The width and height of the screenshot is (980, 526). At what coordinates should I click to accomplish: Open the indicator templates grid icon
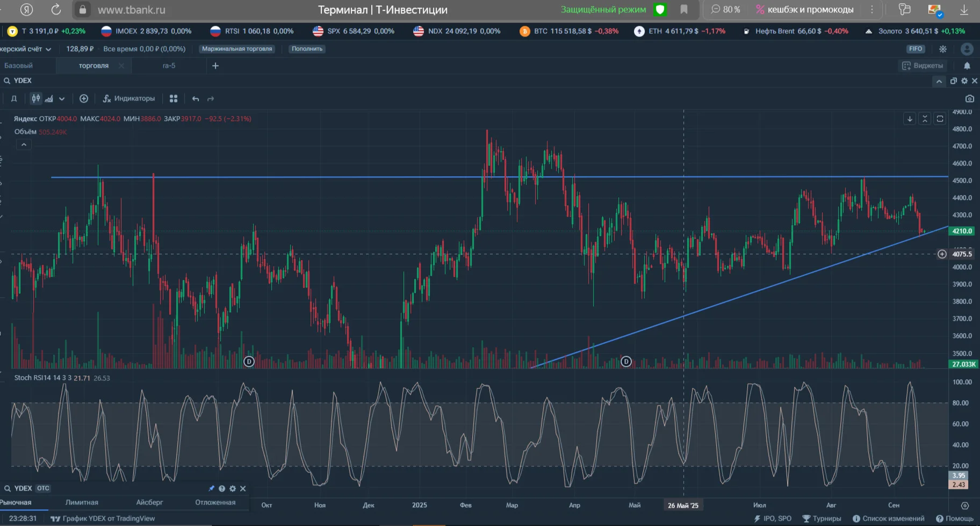[174, 98]
